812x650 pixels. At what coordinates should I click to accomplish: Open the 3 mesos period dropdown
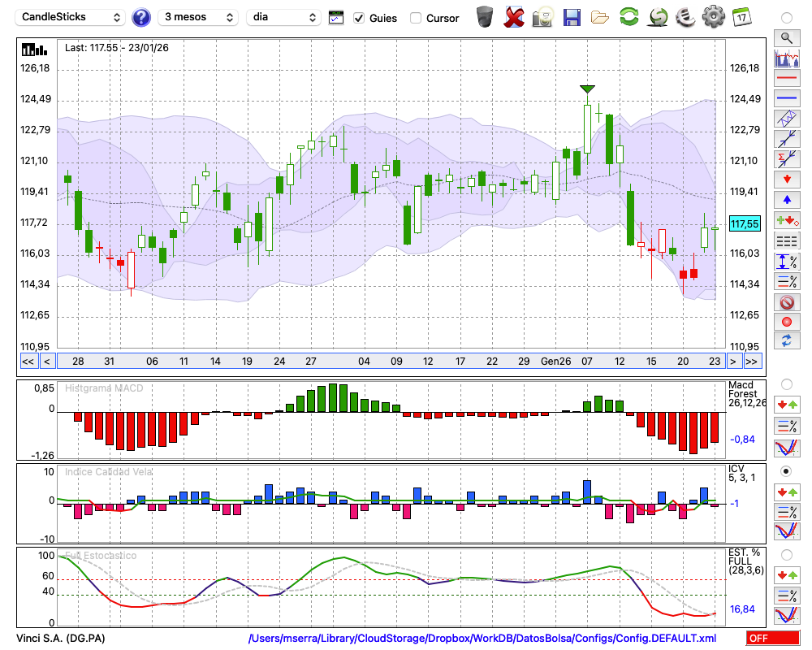(x=197, y=17)
